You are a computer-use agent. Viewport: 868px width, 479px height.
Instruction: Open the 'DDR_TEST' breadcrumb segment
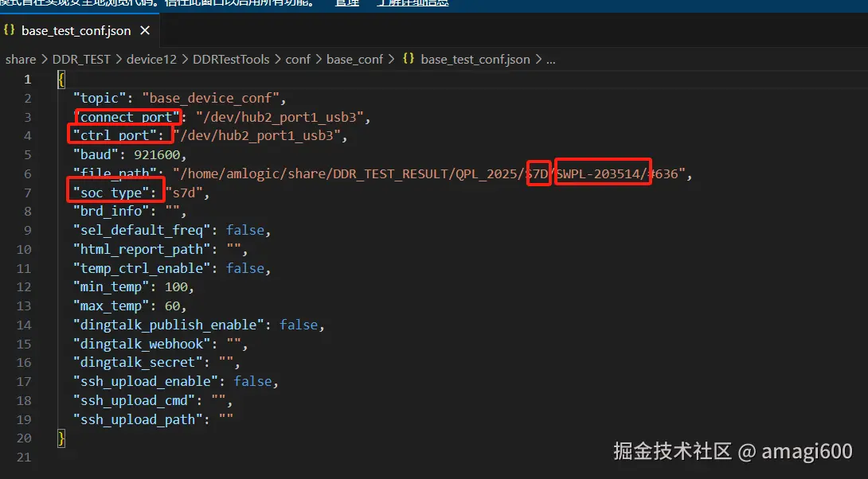[x=81, y=59]
